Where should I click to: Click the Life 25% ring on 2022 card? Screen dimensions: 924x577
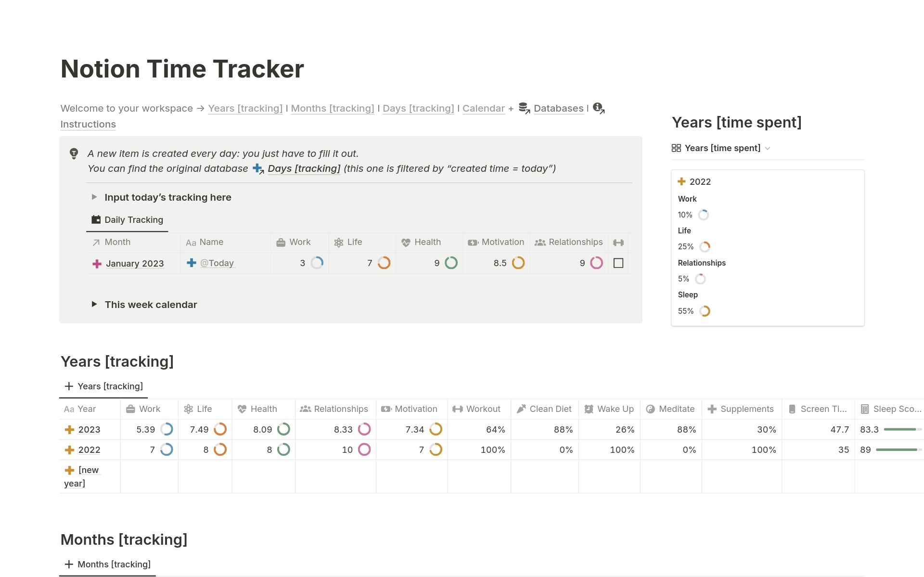[705, 247]
